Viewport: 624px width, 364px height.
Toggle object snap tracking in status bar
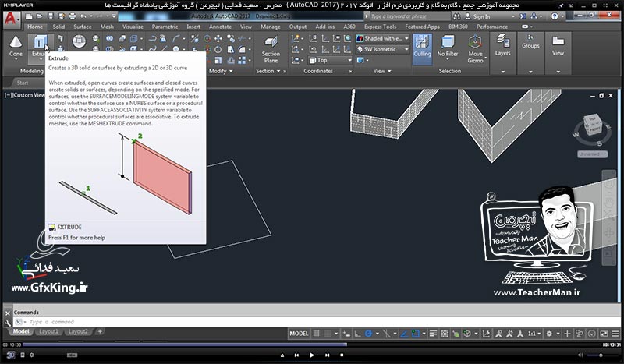pos(405,334)
